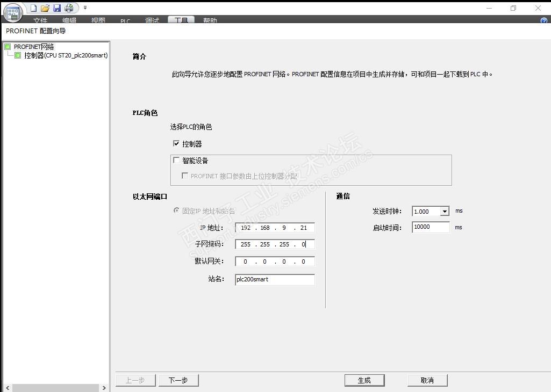Click the PLC角色 section heading
The image size is (551, 392).
pos(145,113)
